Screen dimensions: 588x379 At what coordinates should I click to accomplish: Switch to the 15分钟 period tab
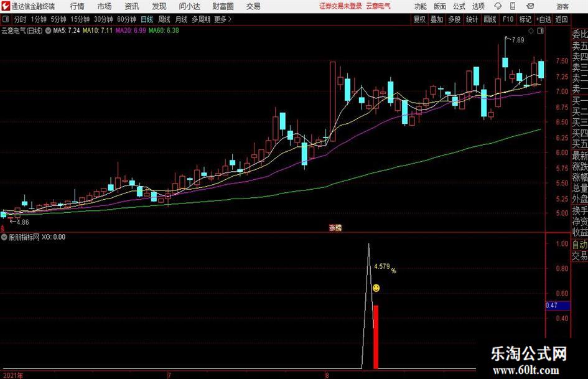(x=80, y=19)
